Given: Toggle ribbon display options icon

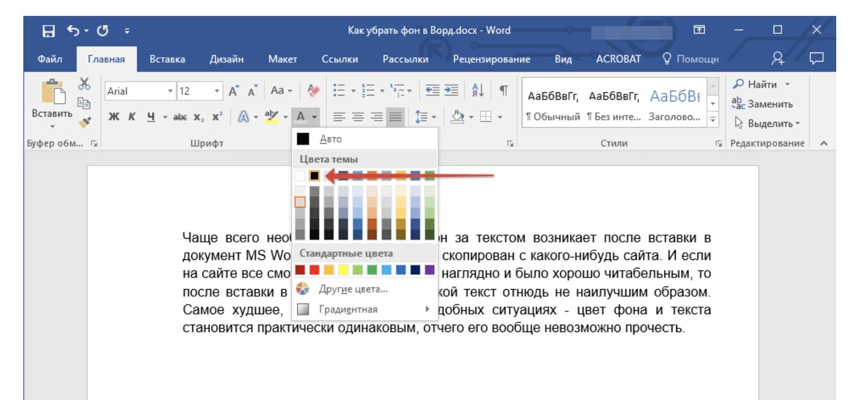Looking at the screenshot, I should [699, 30].
